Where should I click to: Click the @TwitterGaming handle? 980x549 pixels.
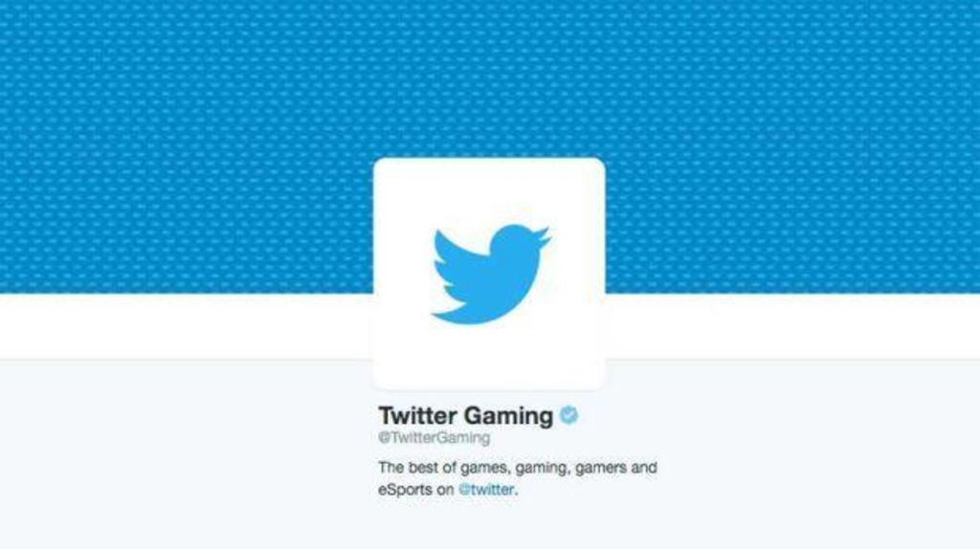point(434,438)
